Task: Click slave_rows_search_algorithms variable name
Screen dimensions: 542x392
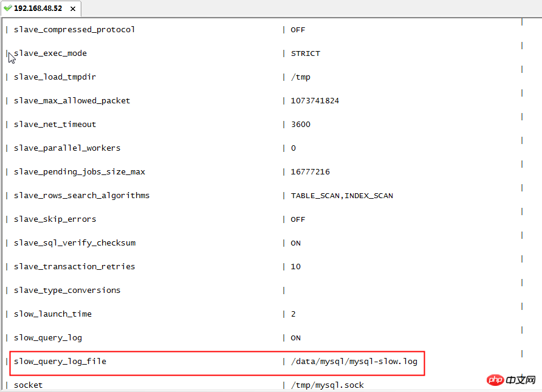Action: coord(81,196)
